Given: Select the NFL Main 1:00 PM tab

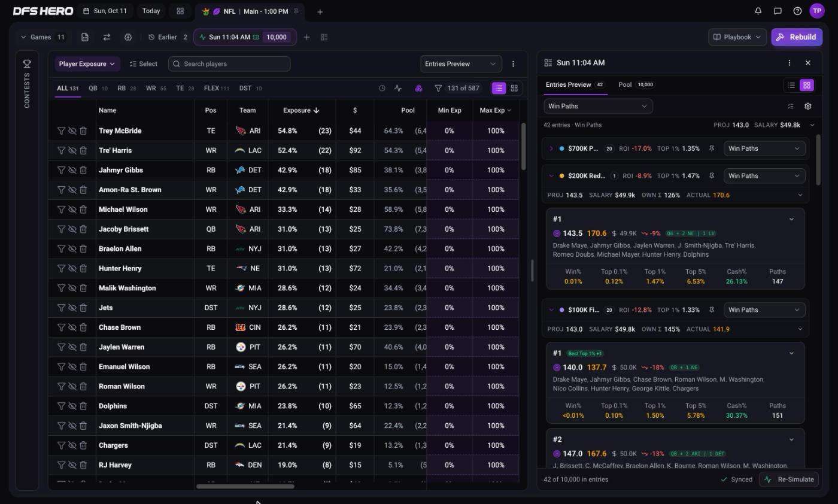Looking at the screenshot, I should point(250,11).
